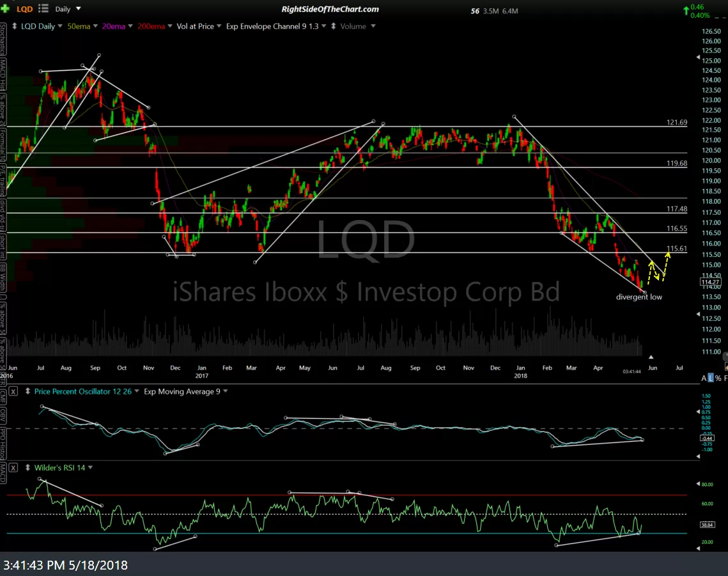Select the OBV side tab
Image resolution: width=728 pixels, height=576 pixels.
coord(3,415)
